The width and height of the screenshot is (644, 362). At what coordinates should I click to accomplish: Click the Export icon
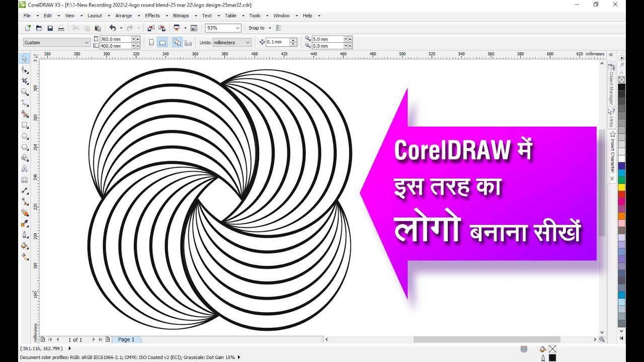click(162, 28)
